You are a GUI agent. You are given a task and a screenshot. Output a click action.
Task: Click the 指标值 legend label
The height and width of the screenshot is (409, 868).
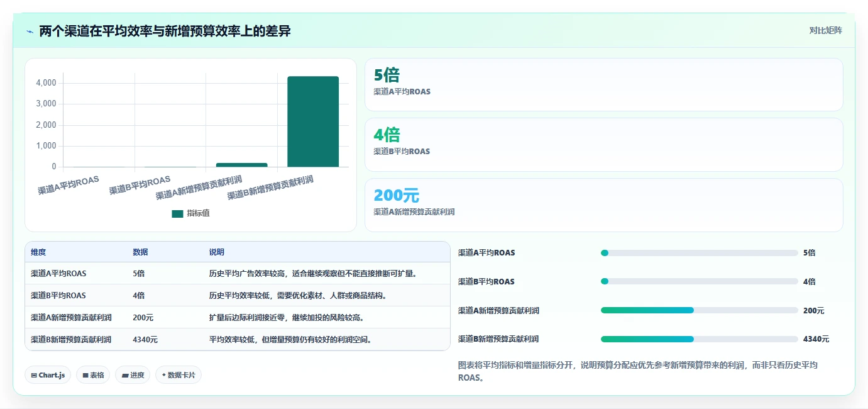tap(198, 214)
